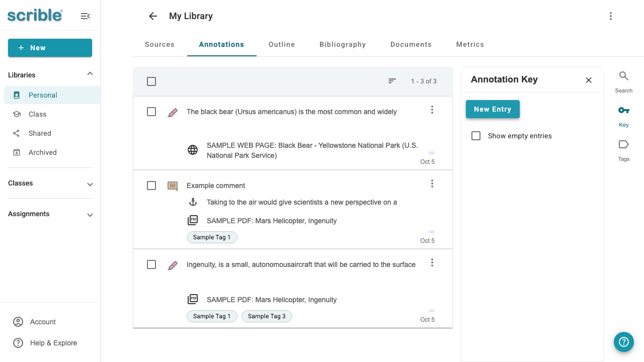644x362 pixels.
Task: Click the '1 - 3 of 3' count
Action: tap(424, 81)
